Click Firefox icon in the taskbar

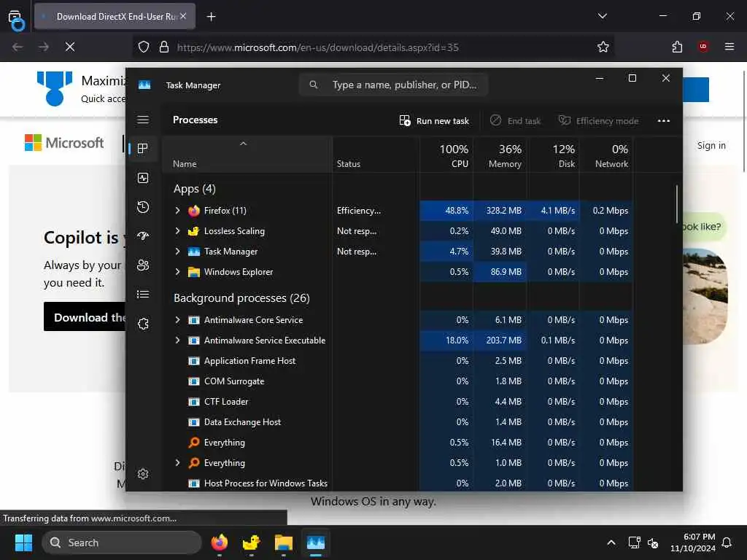click(219, 542)
